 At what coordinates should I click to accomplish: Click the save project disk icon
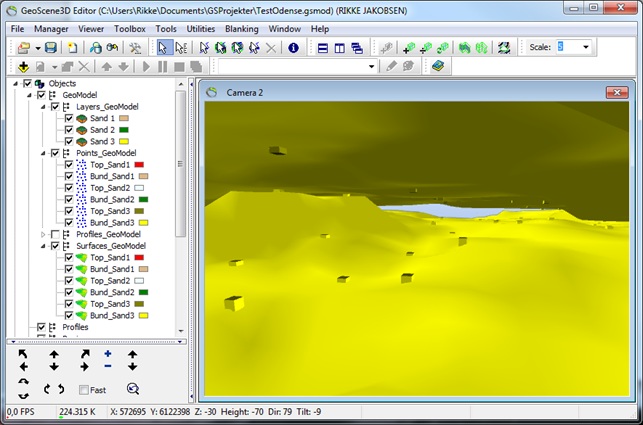[50, 48]
